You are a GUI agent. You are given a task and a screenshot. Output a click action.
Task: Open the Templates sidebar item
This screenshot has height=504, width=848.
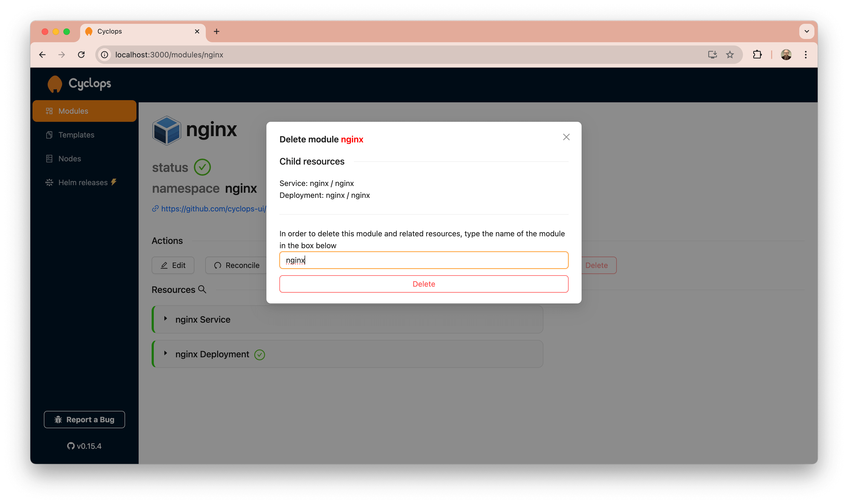[x=76, y=135]
